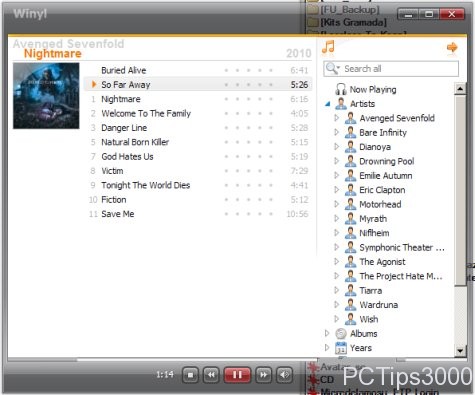Viewport: 475px width, 395px height.
Task: Click the orange music note icon
Action: 328,47
